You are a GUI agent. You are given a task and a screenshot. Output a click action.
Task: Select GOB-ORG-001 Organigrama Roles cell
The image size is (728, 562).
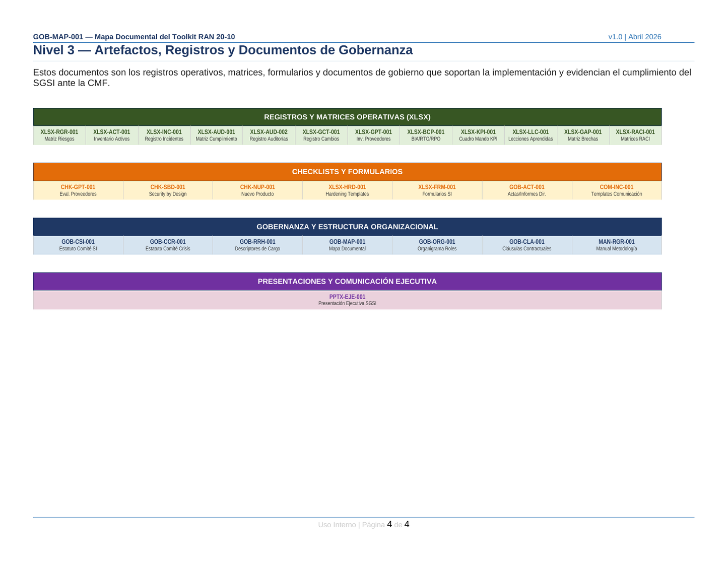pos(437,245)
